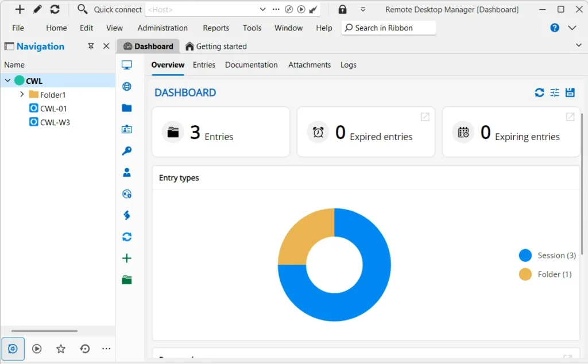Image resolution: width=588 pixels, height=364 pixels.
Task: Click the lock application icon
Action: 342,9
